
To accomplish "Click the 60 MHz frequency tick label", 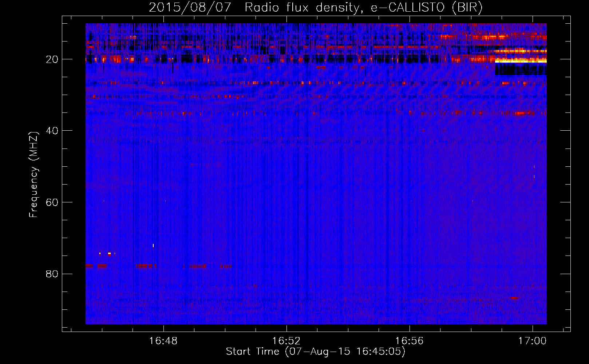I will (52, 202).
